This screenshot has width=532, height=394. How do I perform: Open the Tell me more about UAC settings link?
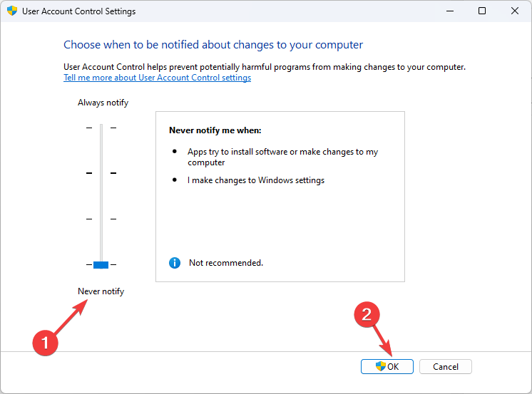157,78
